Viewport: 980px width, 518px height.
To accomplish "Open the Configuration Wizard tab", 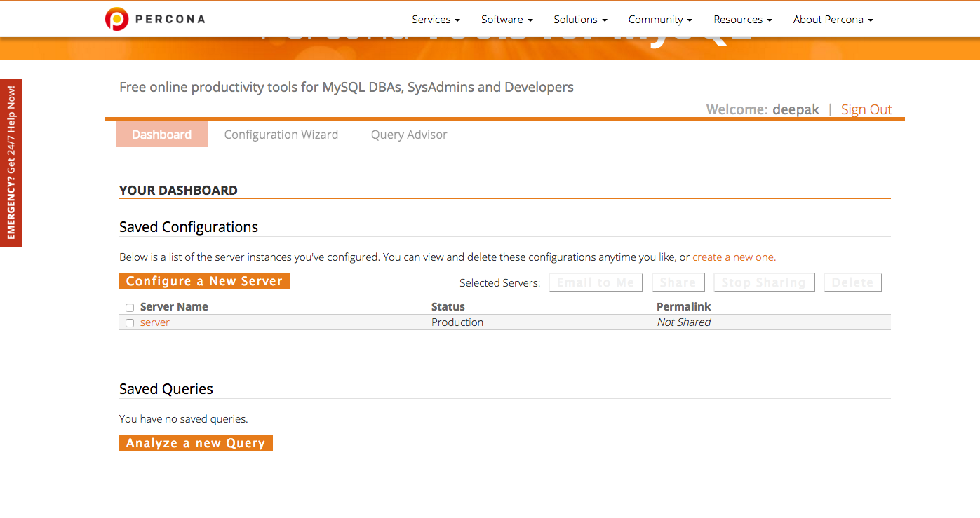I will pyautogui.click(x=281, y=135).
